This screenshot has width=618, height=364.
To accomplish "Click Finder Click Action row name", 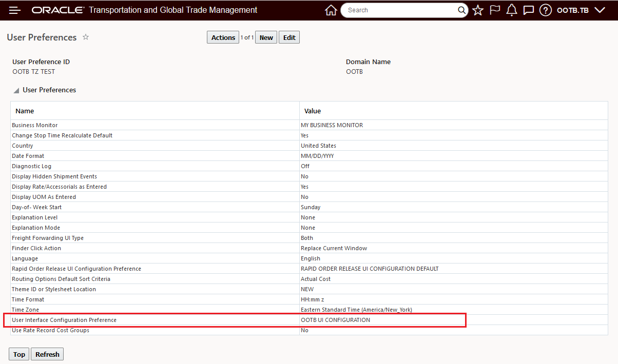I will [x=36, y=248].
